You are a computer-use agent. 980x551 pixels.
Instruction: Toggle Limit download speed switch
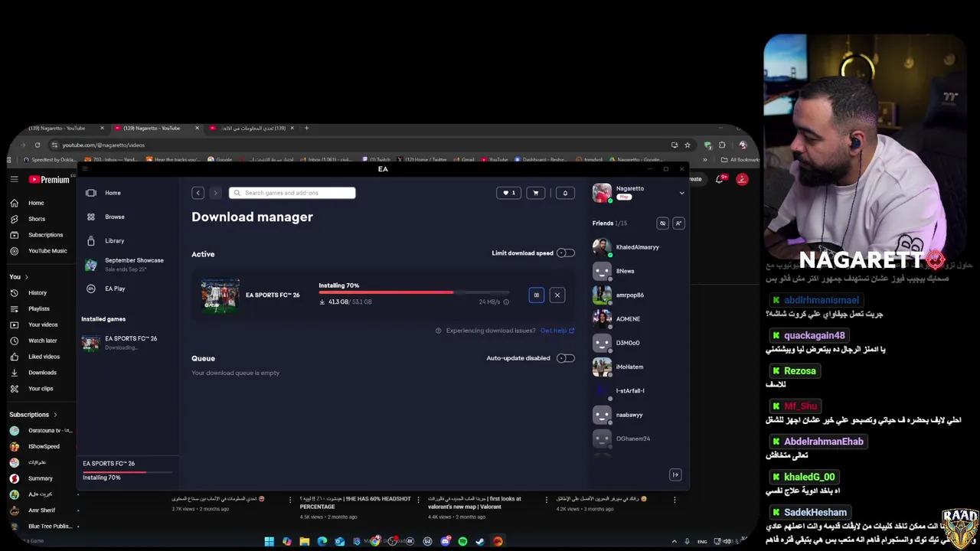click(x=566, y=253)
